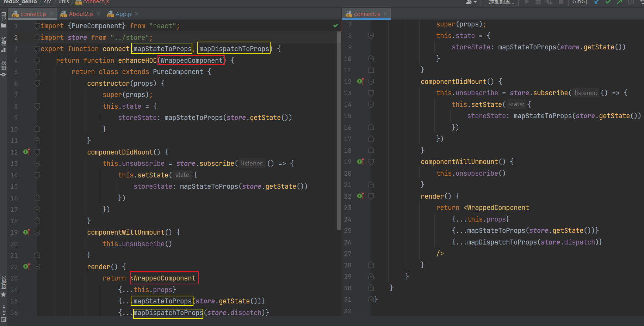
Task: Click the user account icon in toolbar
Action: tap(471, 2)
